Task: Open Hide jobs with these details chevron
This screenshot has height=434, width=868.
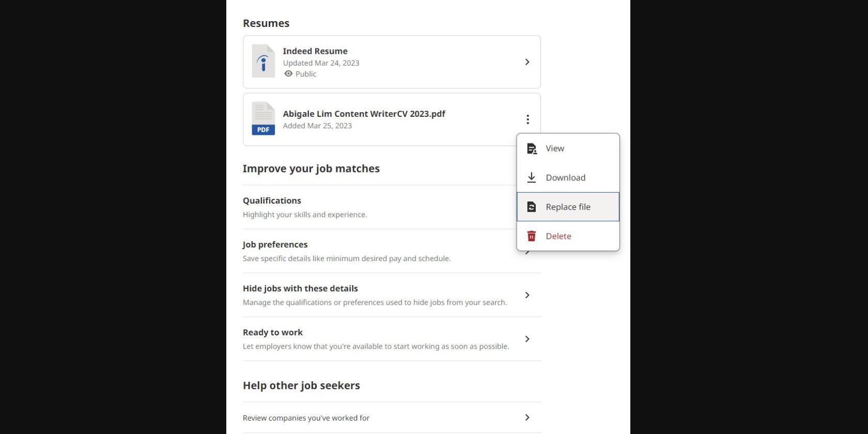Action: 527,295
